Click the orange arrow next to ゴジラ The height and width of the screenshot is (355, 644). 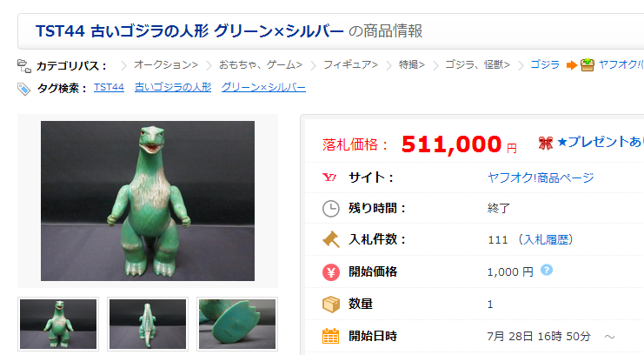(x=571, y=65)
